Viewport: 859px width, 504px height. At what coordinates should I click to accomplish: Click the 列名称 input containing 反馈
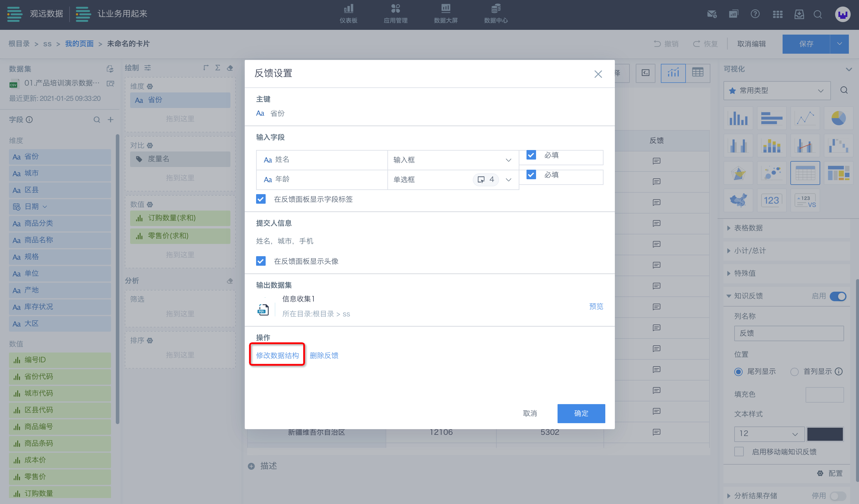tap(789, 333)
